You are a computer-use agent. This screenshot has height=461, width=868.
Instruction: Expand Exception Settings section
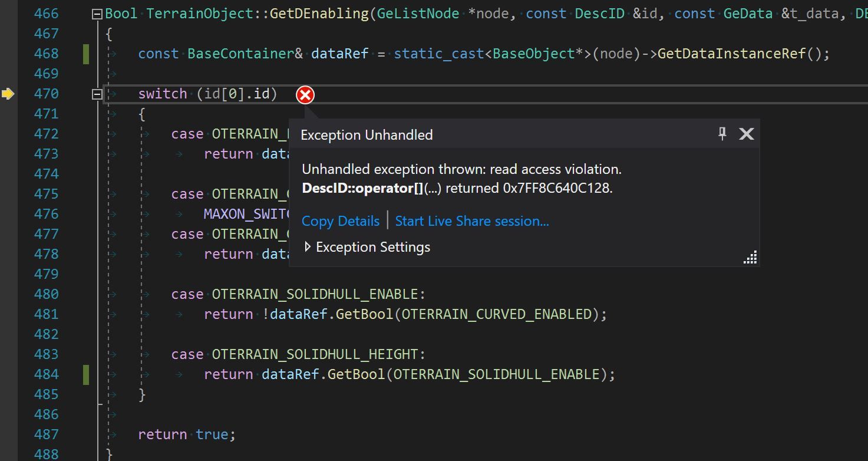tap(308, 247)
